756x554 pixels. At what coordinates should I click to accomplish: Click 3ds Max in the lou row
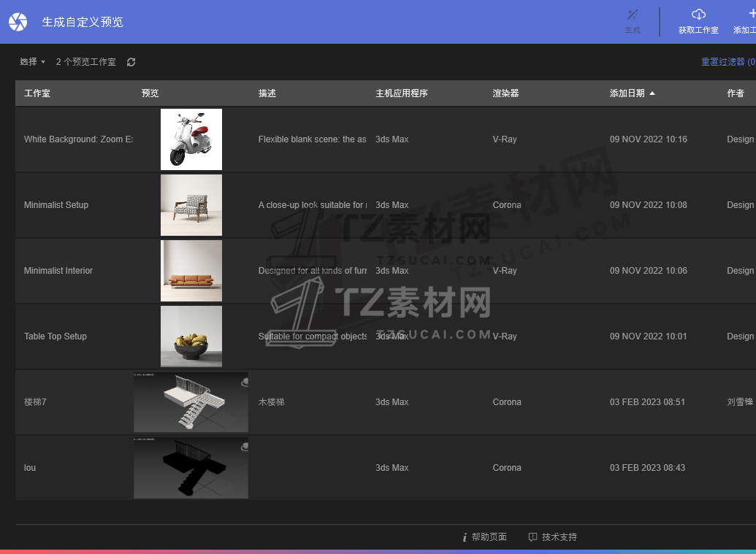point(392,468)
